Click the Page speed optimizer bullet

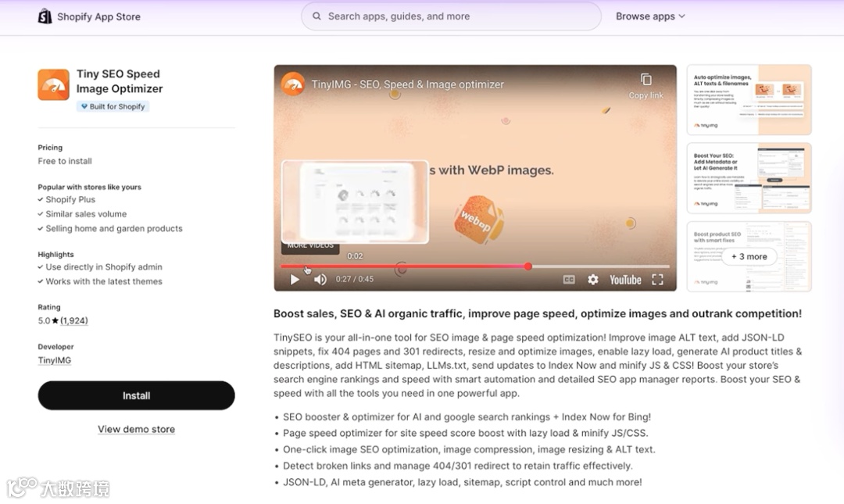[466, 433]
